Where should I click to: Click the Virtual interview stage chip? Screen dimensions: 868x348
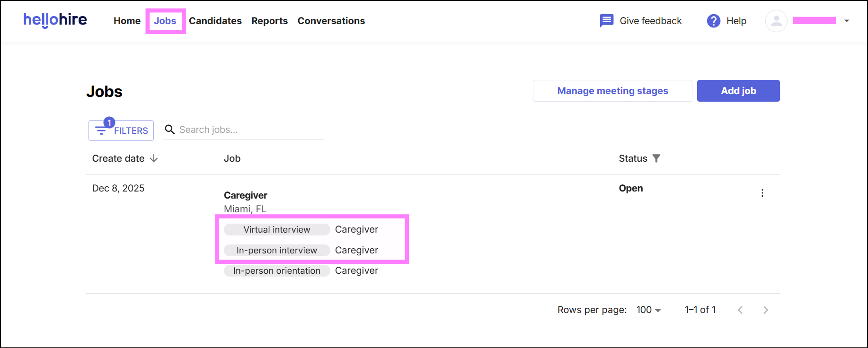coord(277,229)
